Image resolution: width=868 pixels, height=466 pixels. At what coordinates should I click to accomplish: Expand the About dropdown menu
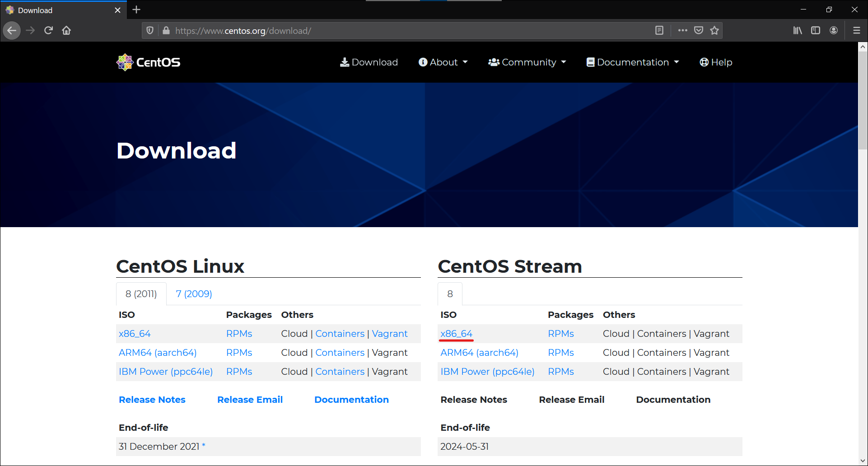pos(443,62)
